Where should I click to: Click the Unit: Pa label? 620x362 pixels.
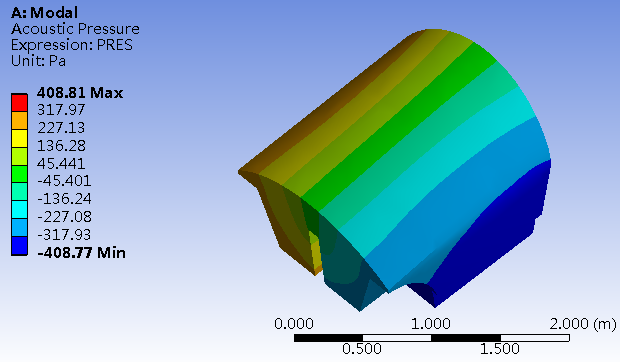[38, 61]
